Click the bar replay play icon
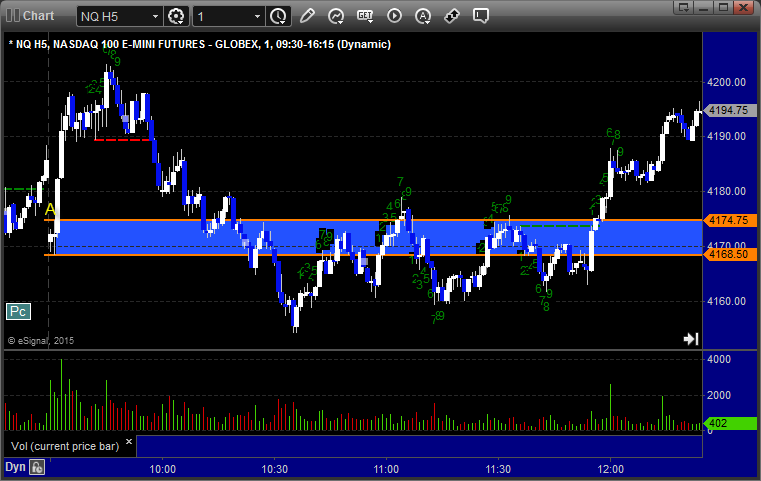Image resolution: width=761 pixels, height=481 pixels. pos(394,16)
